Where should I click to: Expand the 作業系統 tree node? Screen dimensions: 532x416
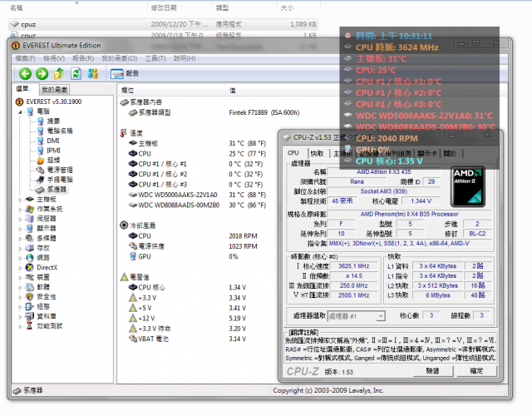click(20, 210)
